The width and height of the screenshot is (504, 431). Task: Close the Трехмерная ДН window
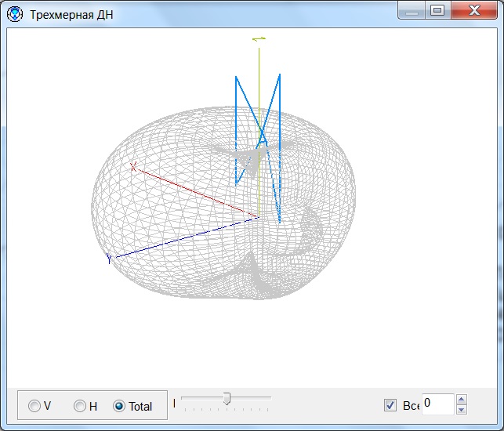pyautogui.click(x=474, y=10)
